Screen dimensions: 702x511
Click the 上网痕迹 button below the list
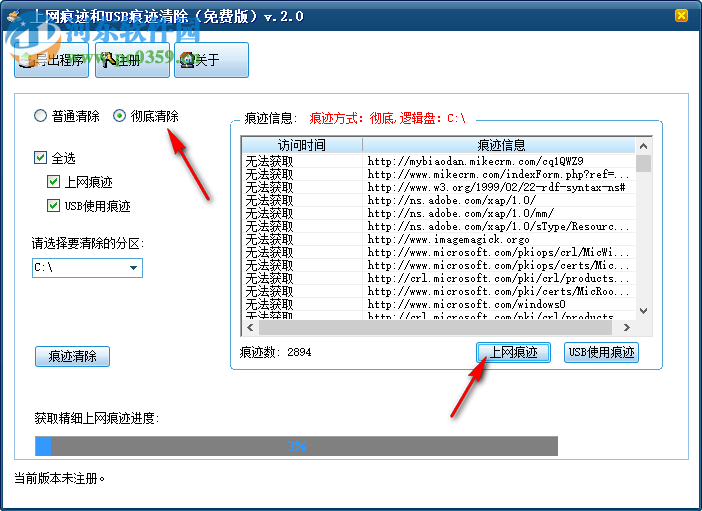coord(514,352)
